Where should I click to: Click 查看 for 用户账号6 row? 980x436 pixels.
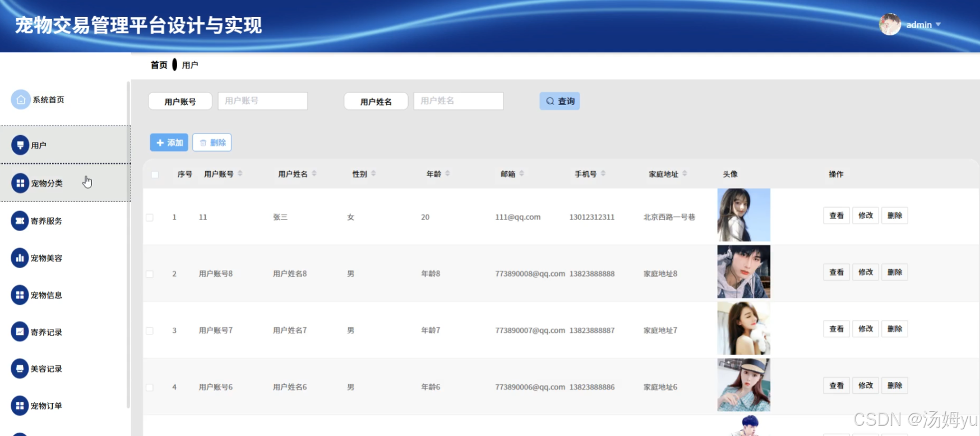836,385
